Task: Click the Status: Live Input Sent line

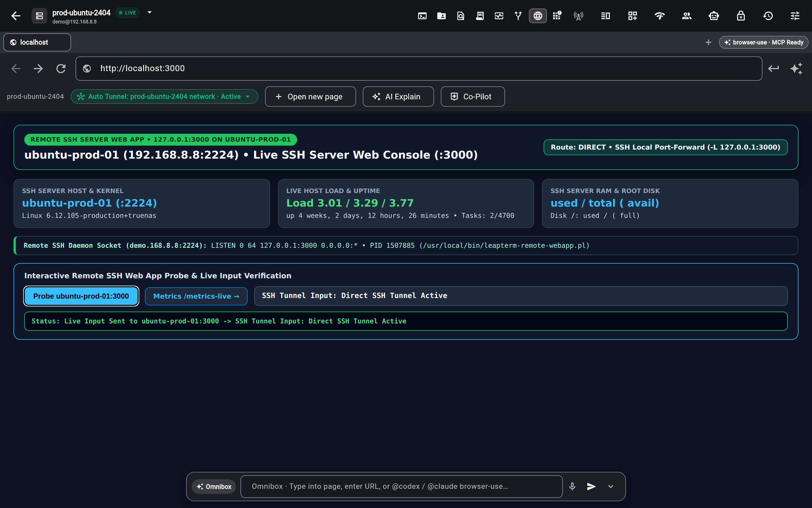Action: click(406, 321)
